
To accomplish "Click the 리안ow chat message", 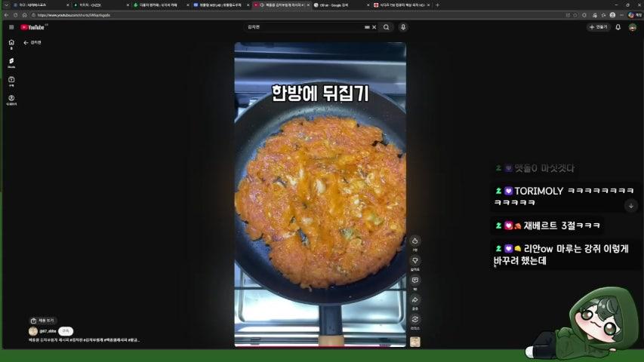I will (564, 254).
